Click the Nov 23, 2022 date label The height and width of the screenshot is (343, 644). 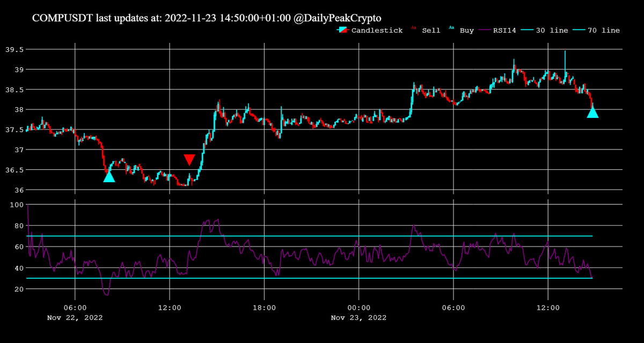[x=358, y=317]
